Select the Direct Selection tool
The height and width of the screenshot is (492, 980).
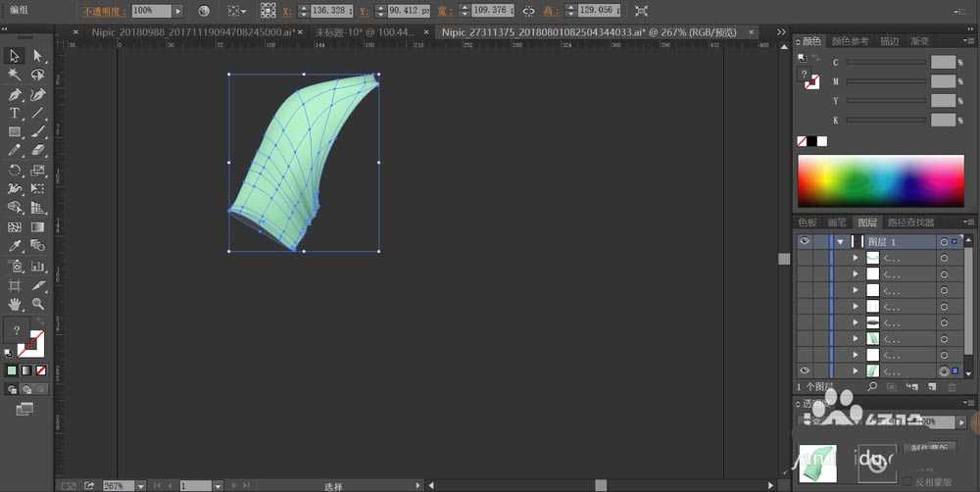pyautogui.click(x=38, y=57)
